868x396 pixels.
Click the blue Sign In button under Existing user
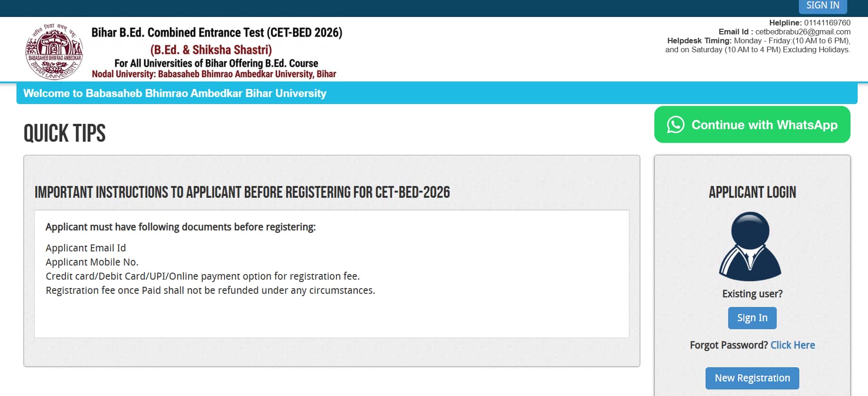click(752, 318)
